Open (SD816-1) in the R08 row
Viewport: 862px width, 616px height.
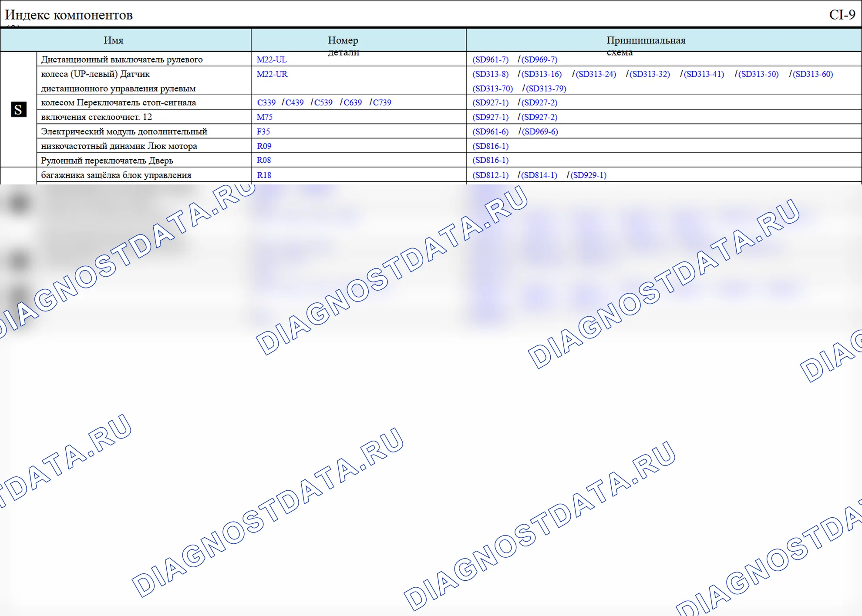pos(491,160)
